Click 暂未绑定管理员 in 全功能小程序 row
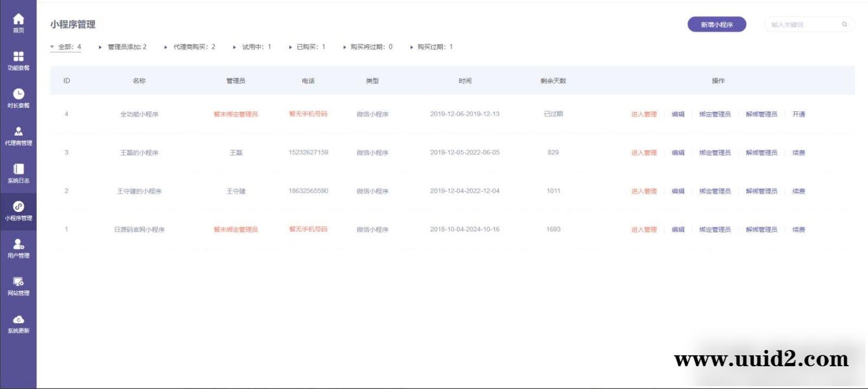Viewport: 868px width, 389px height. coord(236,114)
